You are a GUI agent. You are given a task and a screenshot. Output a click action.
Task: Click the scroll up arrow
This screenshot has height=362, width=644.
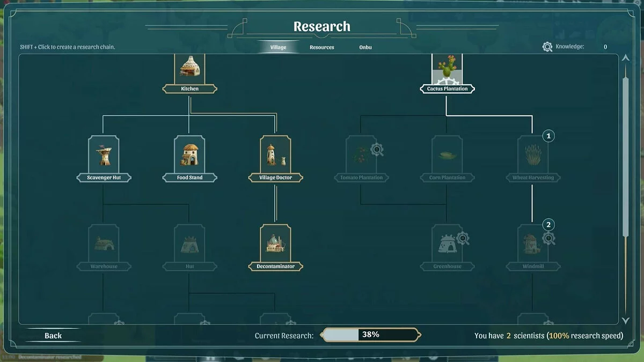click(625, 58)
